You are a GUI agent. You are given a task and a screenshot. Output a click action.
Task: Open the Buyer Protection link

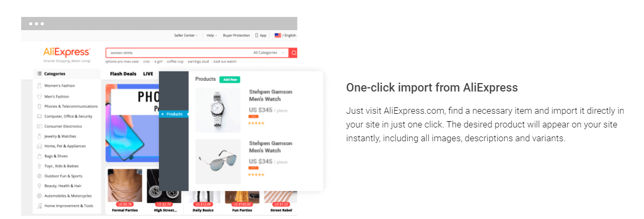pos(236,35)
